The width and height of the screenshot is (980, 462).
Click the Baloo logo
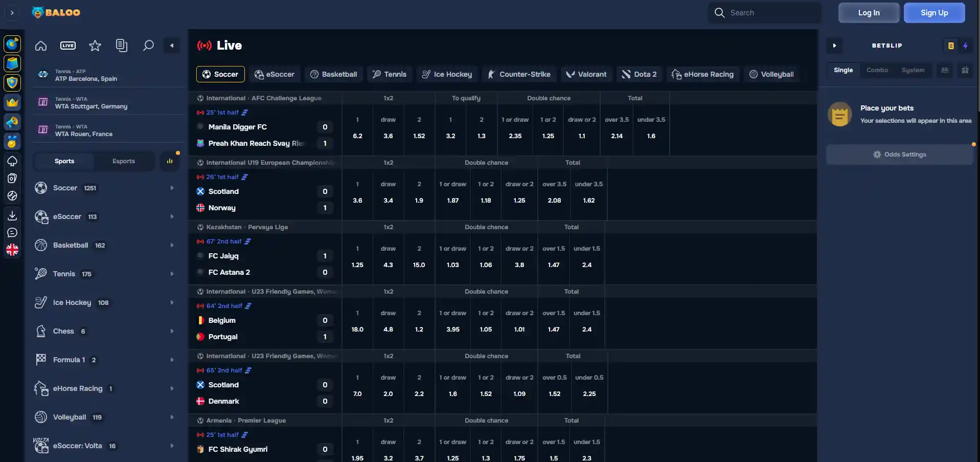point(56,12)
